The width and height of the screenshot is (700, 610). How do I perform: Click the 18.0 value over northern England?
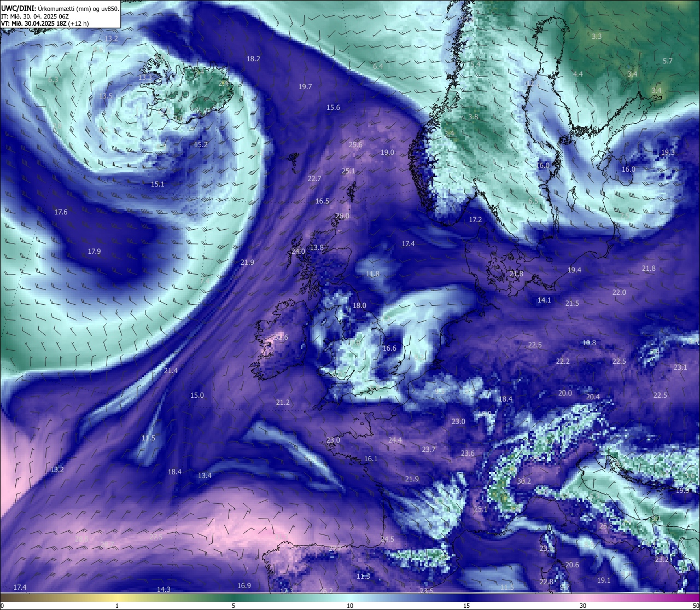coord(359,305)
